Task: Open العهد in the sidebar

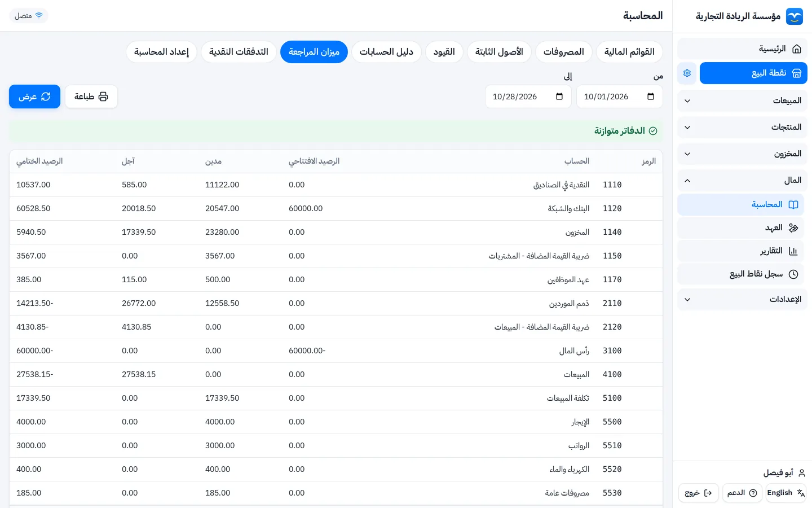Action: 740,228
